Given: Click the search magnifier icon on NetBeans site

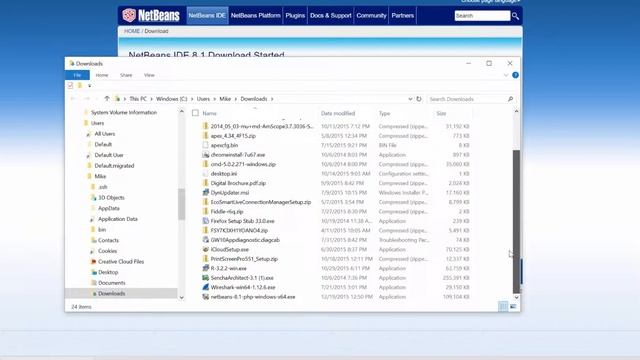Looking at the screenshot, I should [516, 16].
